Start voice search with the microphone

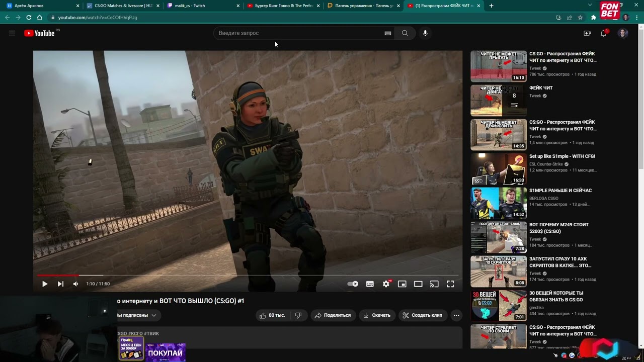point(425,33)
